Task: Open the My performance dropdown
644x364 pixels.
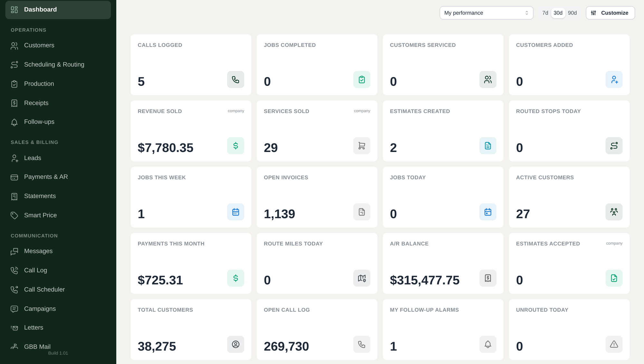Action: [x=486, y=13]
